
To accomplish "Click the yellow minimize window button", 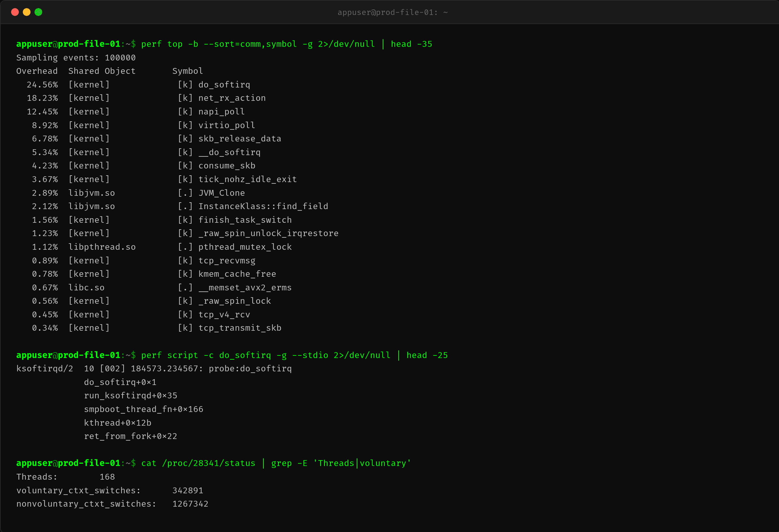I will coord(27,12).
